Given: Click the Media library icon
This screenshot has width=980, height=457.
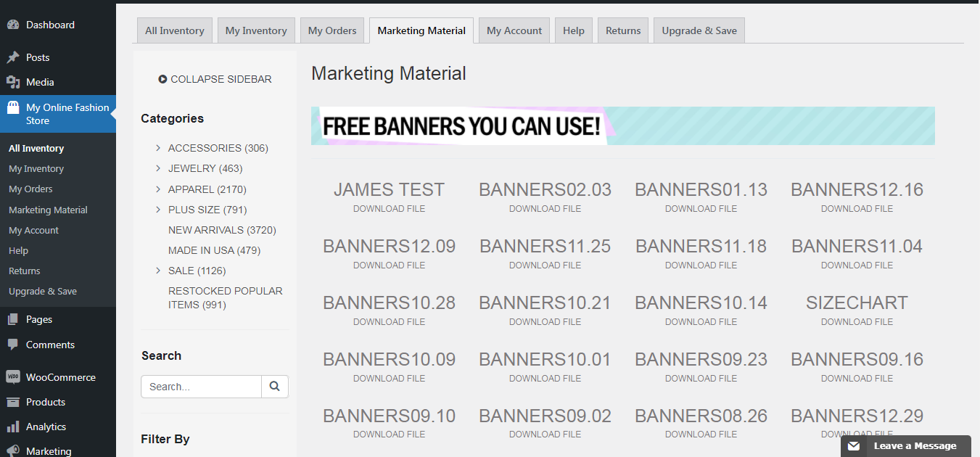Looking at the screenshot, I should click(13, 82).
